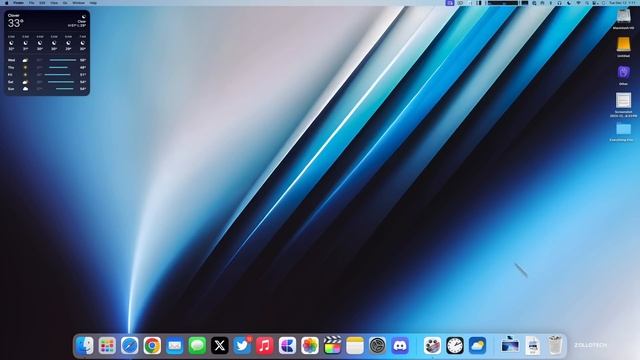Screen dimensions: 640x360
Task: Open Messages from the Dock
Action: click(x=197, y=346)
